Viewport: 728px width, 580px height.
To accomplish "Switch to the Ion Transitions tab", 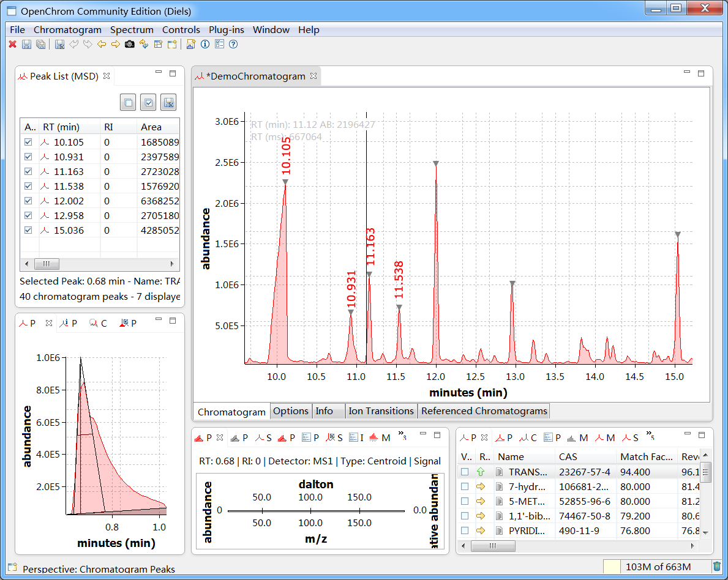I will (x=381, y=411).
